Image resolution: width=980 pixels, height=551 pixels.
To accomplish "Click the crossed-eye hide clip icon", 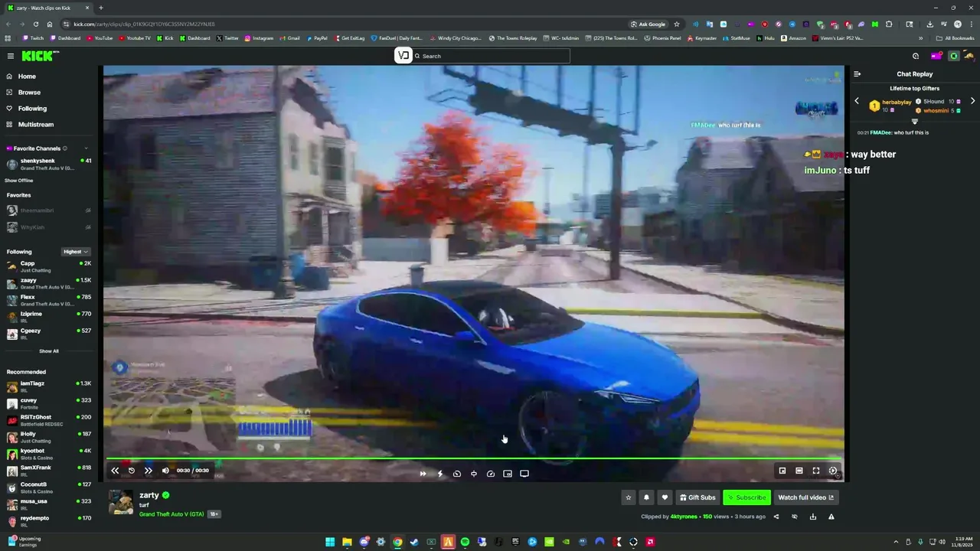I will pos(795,517).
